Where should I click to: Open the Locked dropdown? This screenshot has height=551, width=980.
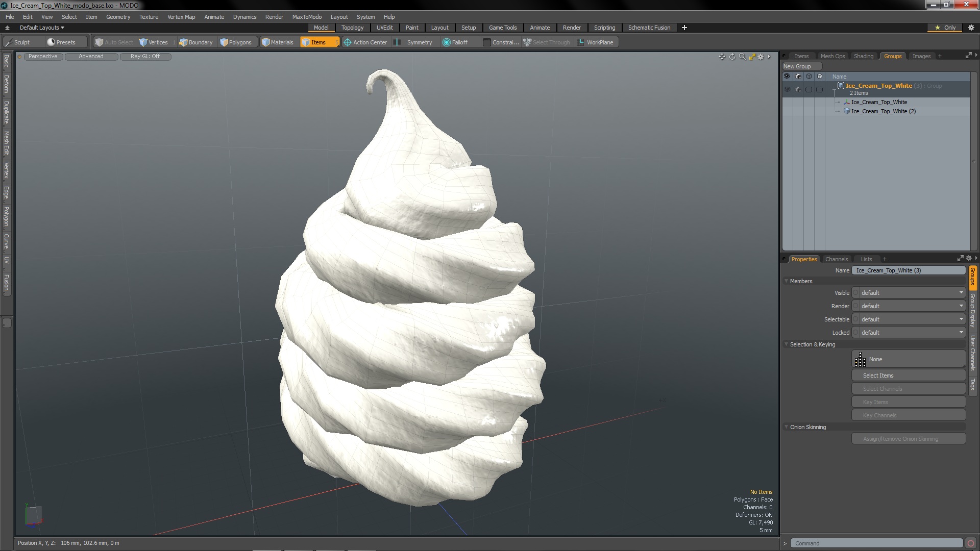pyautogui.click(x=912, y=333)
